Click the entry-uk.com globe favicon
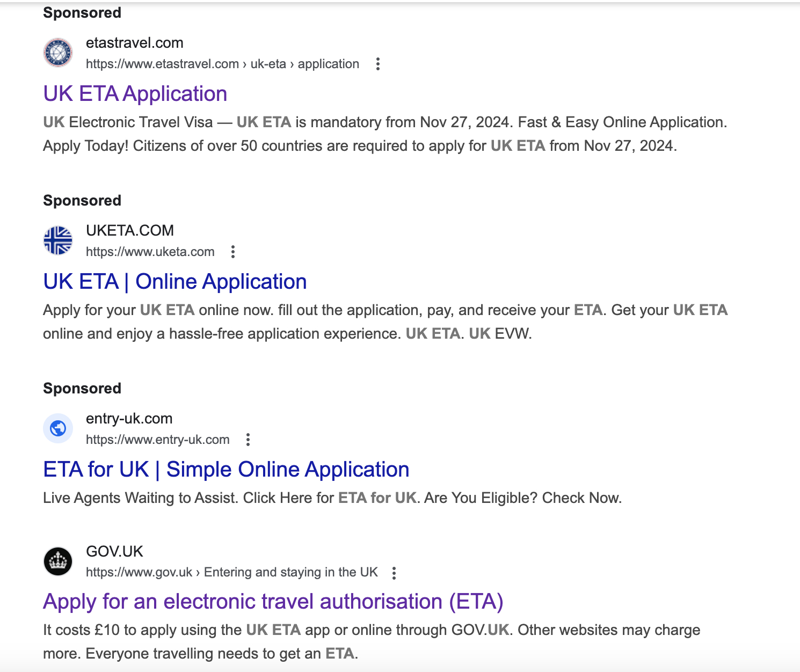Screen dimensions: 800x672 [x=58, y=428]
